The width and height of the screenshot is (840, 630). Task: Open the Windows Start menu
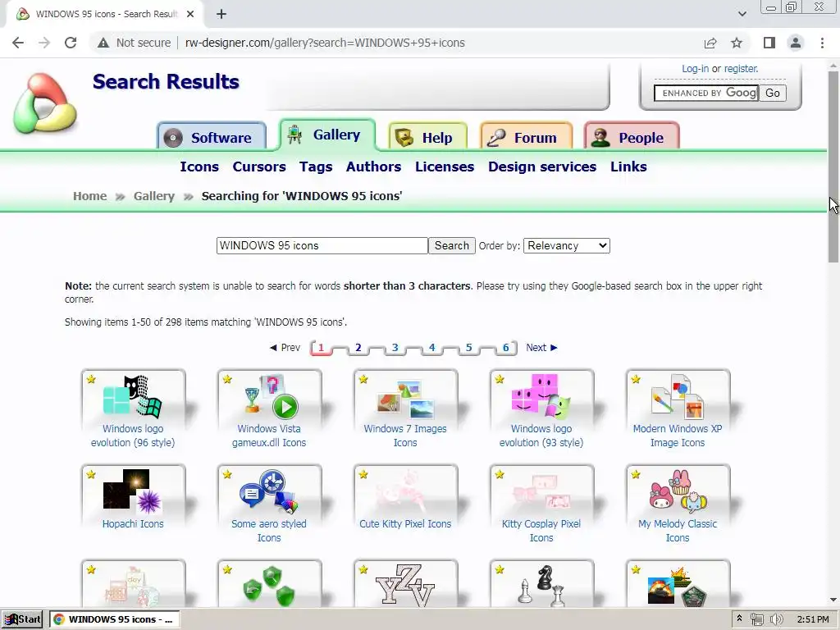[x=22, y=619]
